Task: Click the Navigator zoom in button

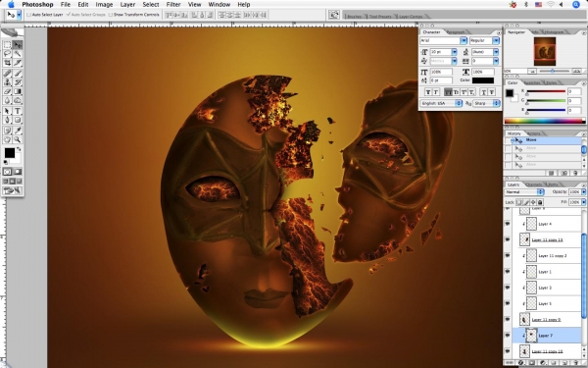Action: (x=577, y=71)
